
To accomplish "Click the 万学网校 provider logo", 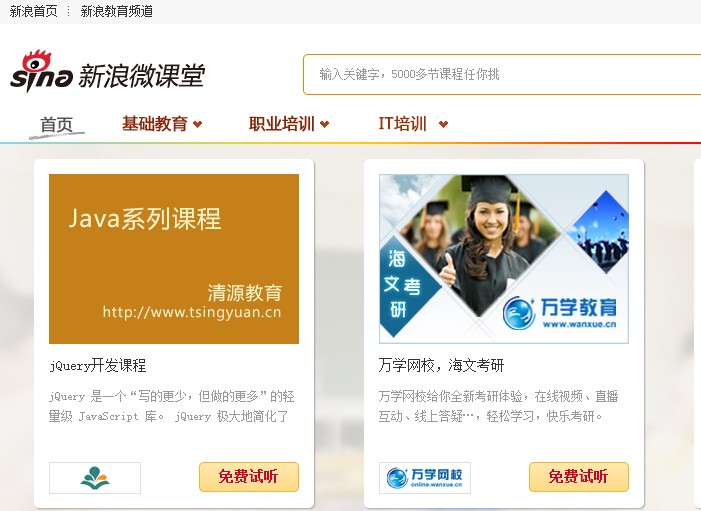I will [x=425, y=478].
